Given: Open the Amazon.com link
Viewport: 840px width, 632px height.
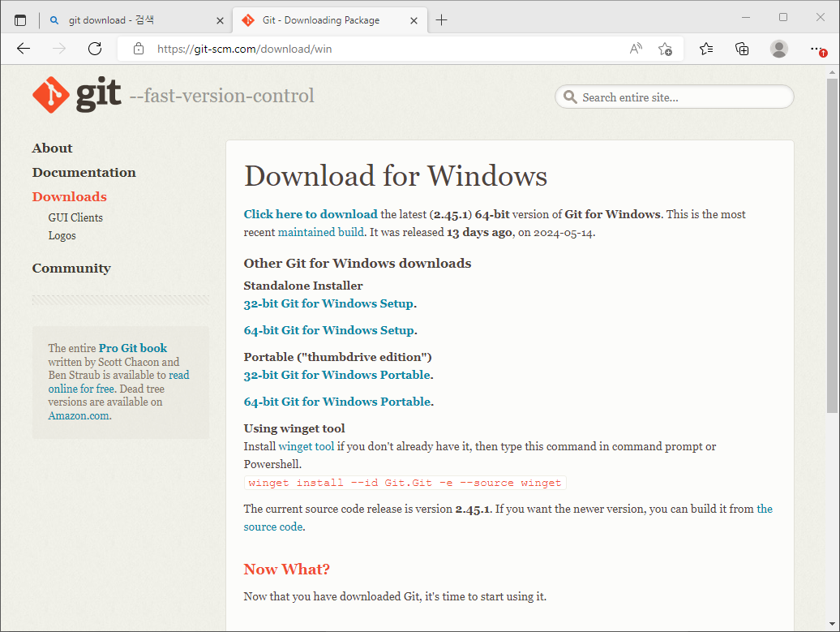Looking at the screenshot, I should click(x=79, y=415).
